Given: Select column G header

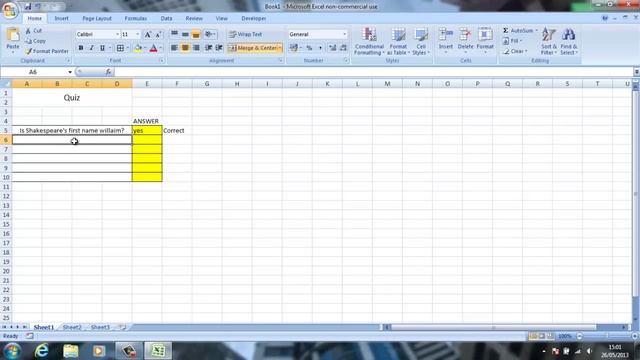Looking at the screenshot, I should (x=207, y=84).
